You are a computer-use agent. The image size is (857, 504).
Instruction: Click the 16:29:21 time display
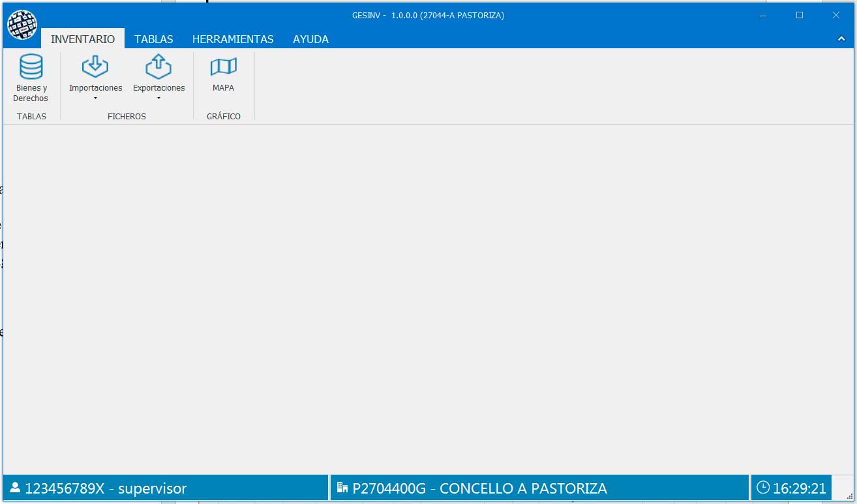coord(800,488)
